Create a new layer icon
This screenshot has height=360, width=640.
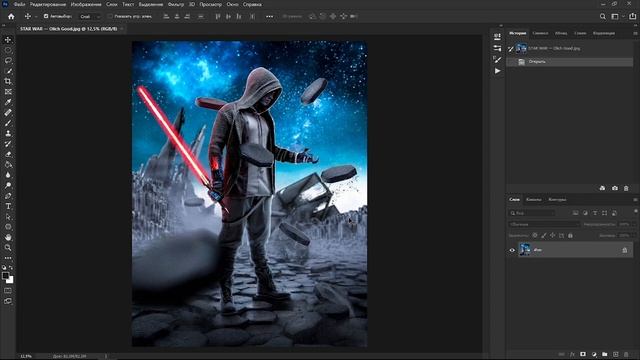(616, 354)
